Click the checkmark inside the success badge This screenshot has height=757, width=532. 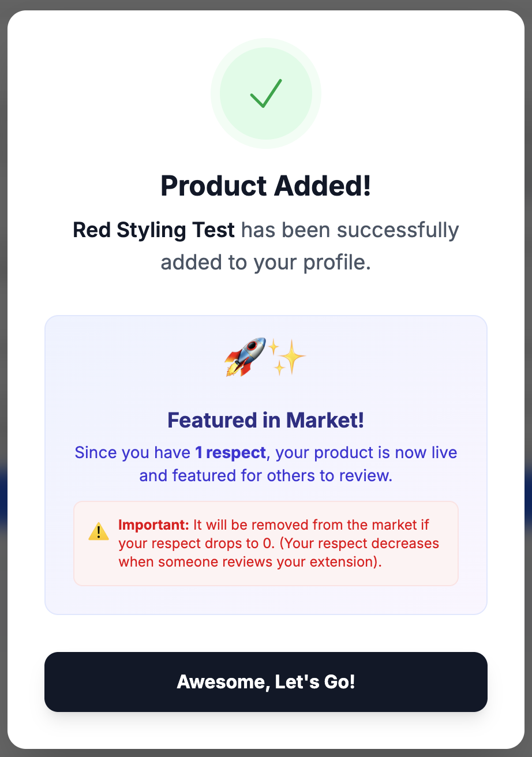(265, 93)
